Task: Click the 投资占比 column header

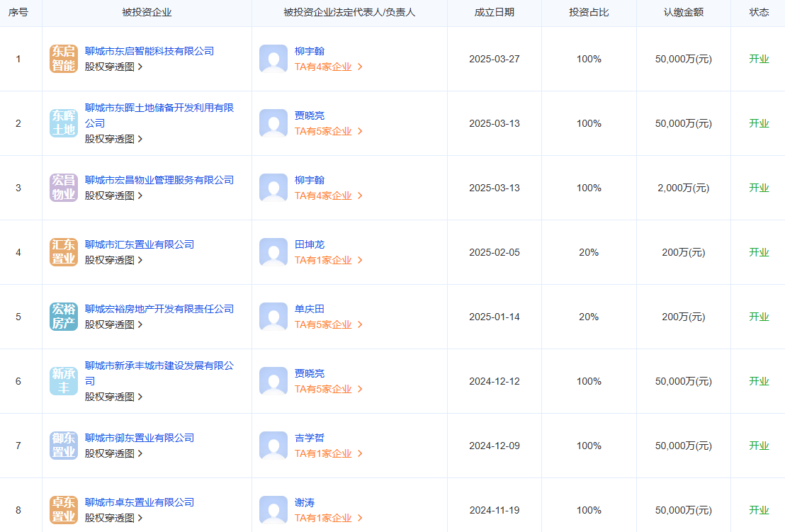Action: [x=589, y=13]
